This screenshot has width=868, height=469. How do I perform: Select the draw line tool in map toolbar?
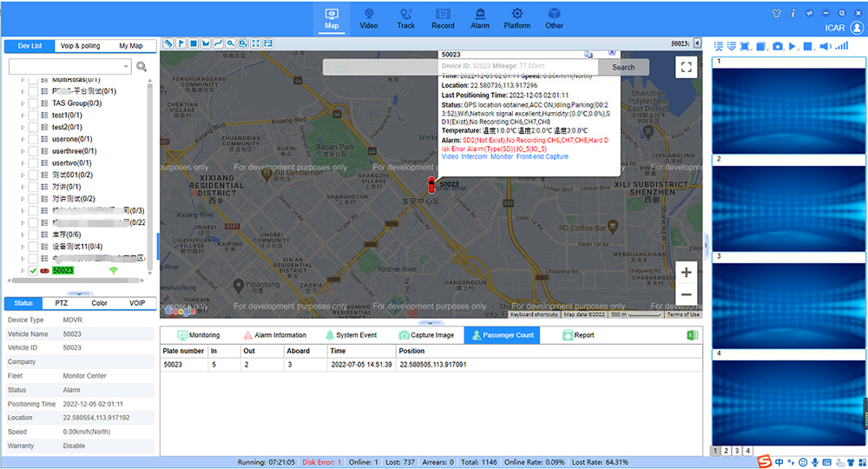[x=218, y=43]
